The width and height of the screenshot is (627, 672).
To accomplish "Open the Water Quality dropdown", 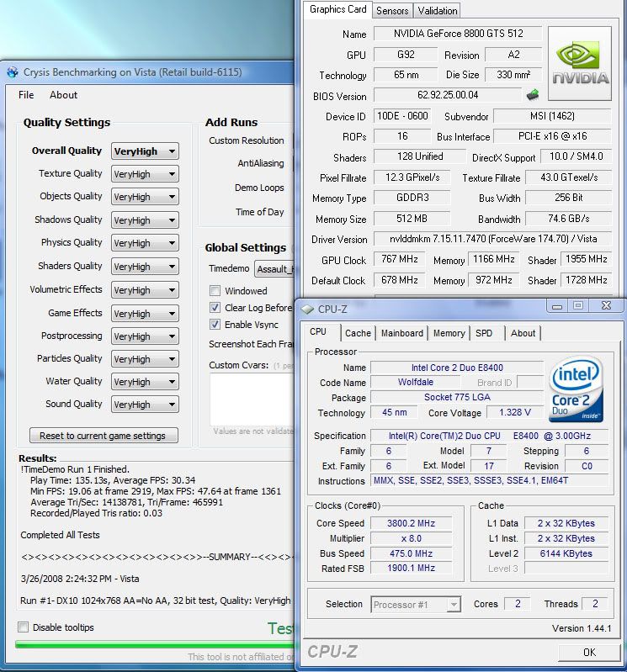I will (x=145, y=382).
